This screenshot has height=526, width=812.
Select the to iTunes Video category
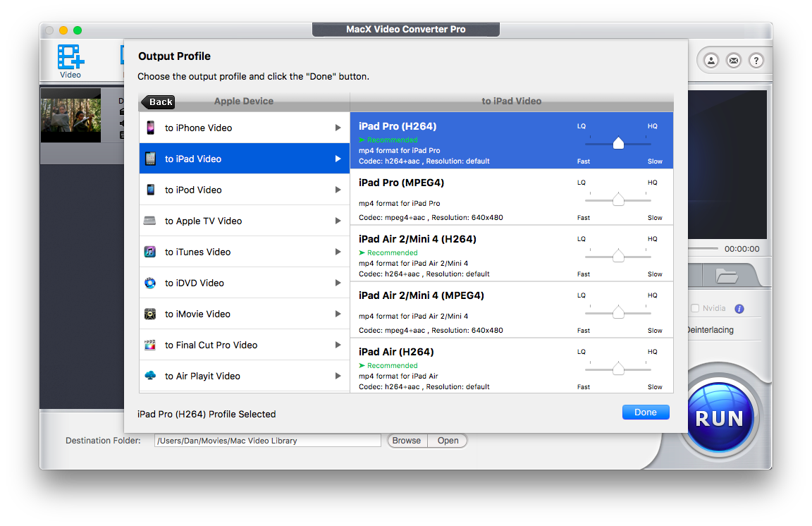click(x=245, y=252)
